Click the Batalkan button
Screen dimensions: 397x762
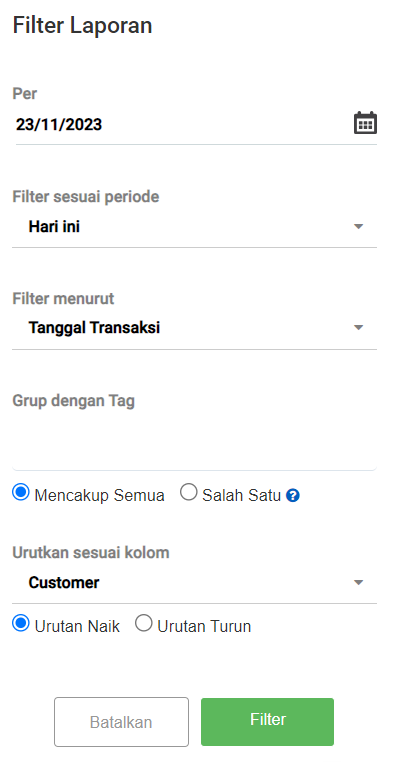[121, 722]
